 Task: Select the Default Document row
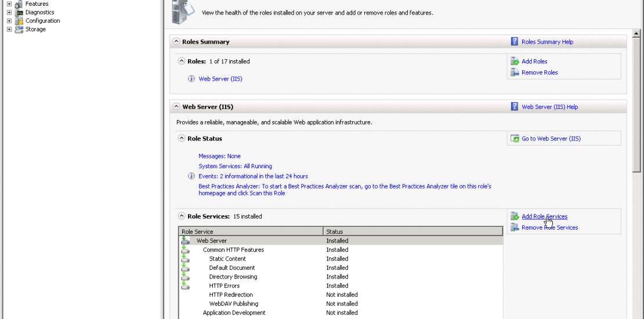click(x=341, y=268)
